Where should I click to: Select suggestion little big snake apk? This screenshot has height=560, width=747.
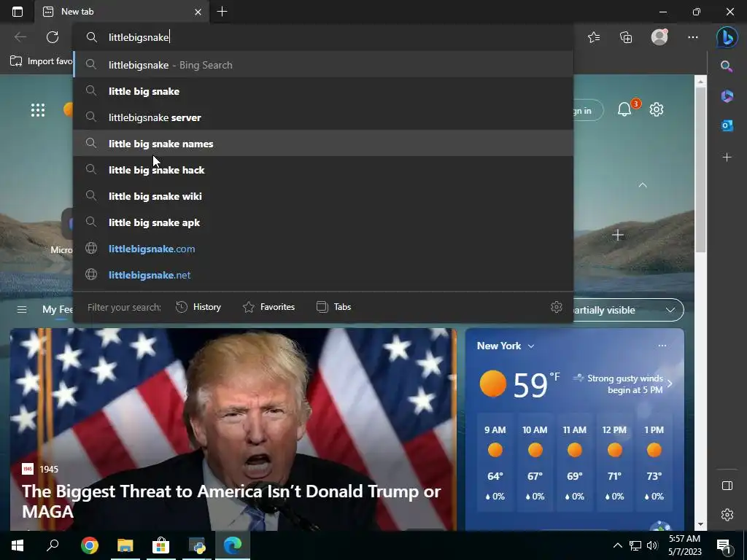pyautogui.click(x=323, y=222)
